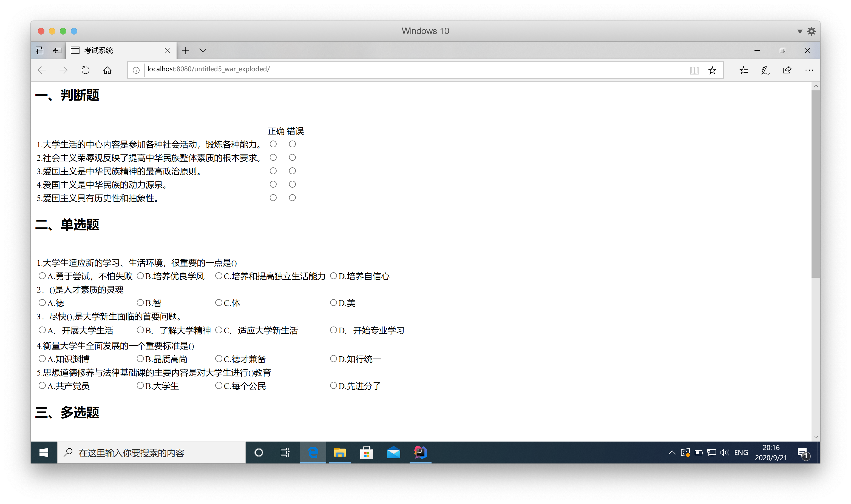
Task: Select option A.德 for 人才素质的灵魂
Action: [x=42, y=302]
